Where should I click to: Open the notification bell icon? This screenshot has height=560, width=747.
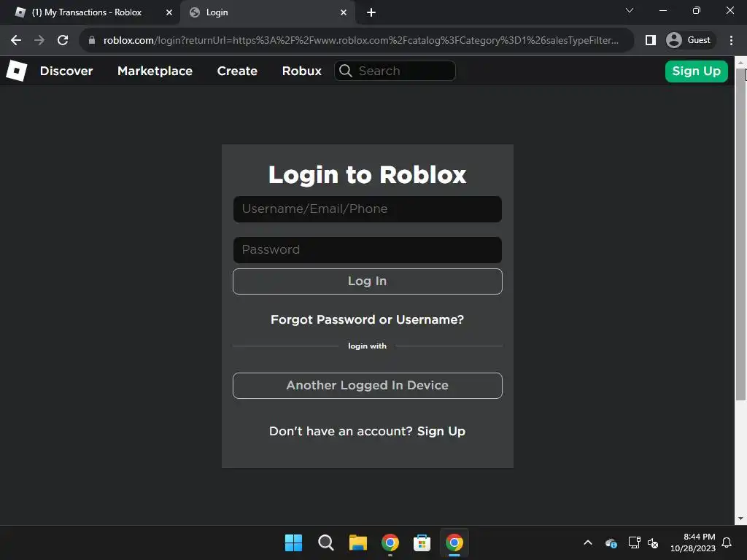(727, 542)
